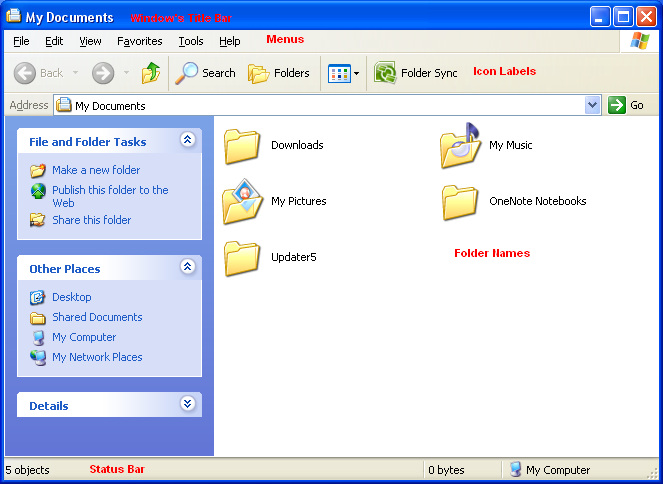Click the Updater5 folder name
Viewport: 663px width, 484px height.
click(293, 257)
